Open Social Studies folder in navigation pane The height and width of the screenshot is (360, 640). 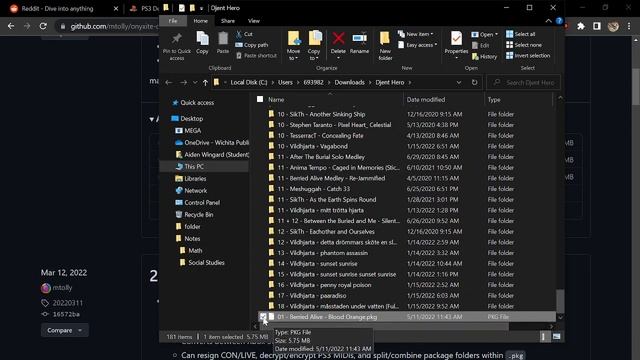(206, 262)
